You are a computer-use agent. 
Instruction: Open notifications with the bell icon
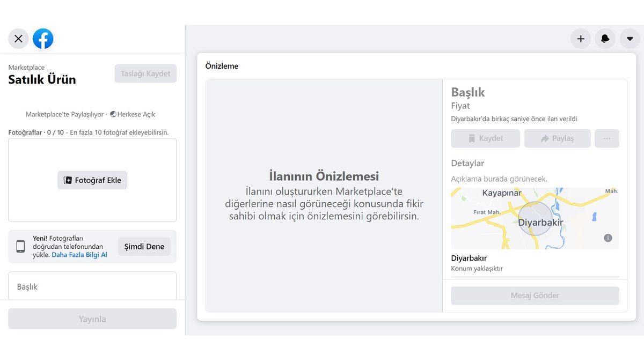click(605, 39)
